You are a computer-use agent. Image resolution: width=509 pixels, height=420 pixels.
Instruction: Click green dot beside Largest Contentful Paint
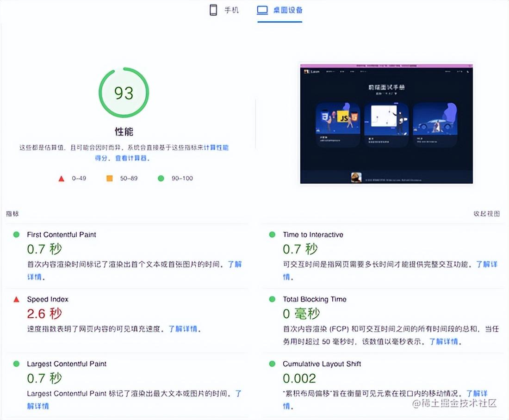click(x=16, y=364)
